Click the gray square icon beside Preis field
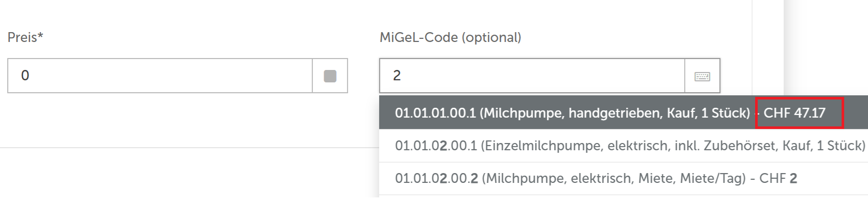This screenshot has width=868, height=200. click(330, 76)
